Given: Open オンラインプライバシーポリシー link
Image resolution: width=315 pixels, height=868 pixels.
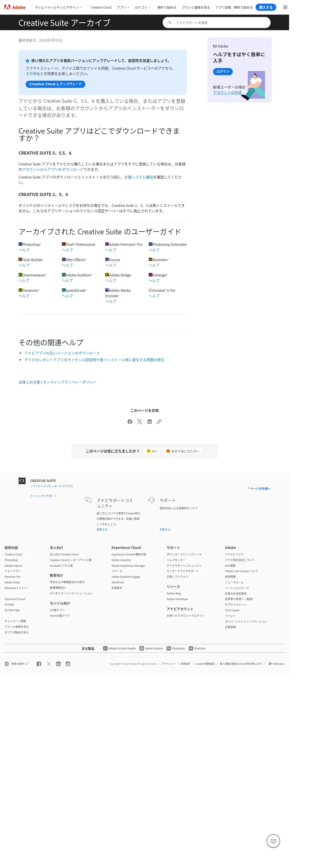Looking at the screenshot, I should point(70,382).
